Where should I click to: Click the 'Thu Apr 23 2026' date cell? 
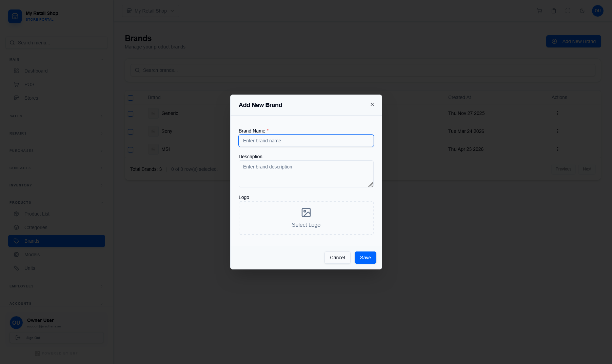[x=466, y=149]
